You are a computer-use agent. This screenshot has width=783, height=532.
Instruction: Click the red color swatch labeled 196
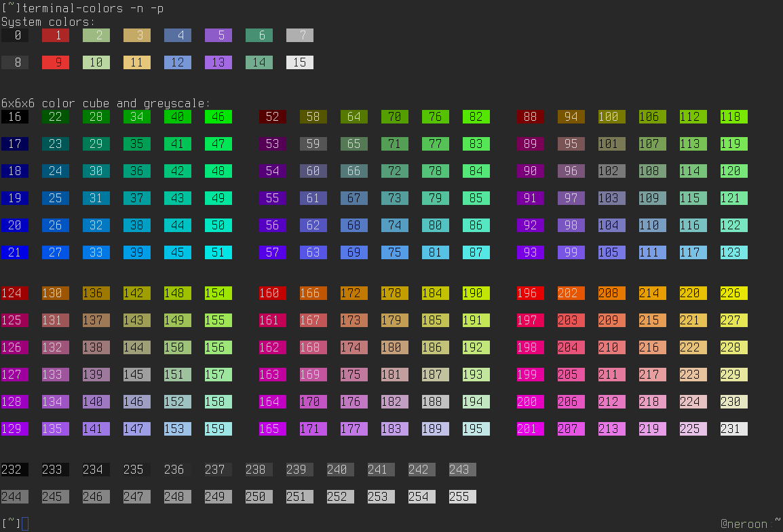pos(530,293)
